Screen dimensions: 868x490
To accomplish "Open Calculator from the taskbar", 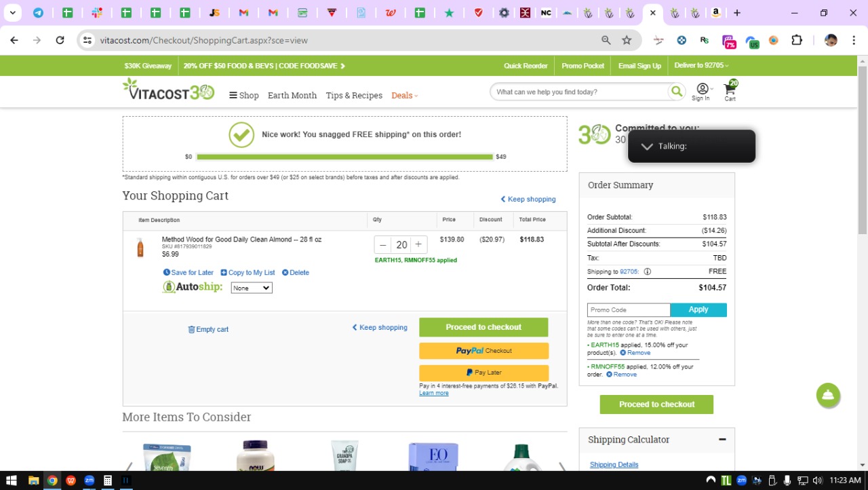I will point(107,480).
